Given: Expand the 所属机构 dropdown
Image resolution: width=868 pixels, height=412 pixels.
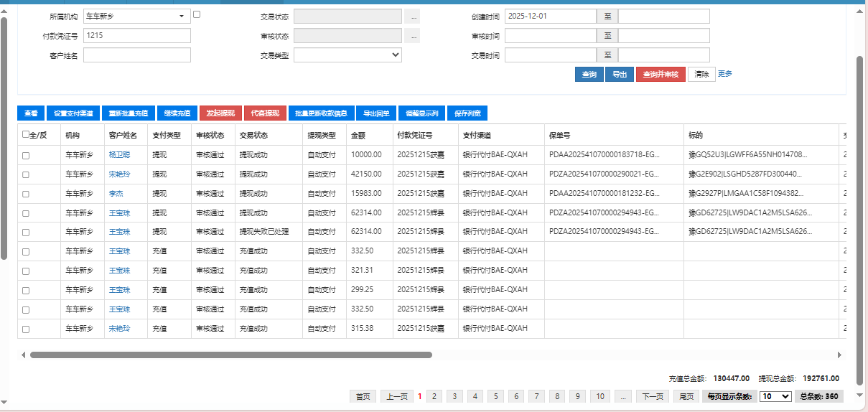Looking at the screenshot, I should pos(181,16).
